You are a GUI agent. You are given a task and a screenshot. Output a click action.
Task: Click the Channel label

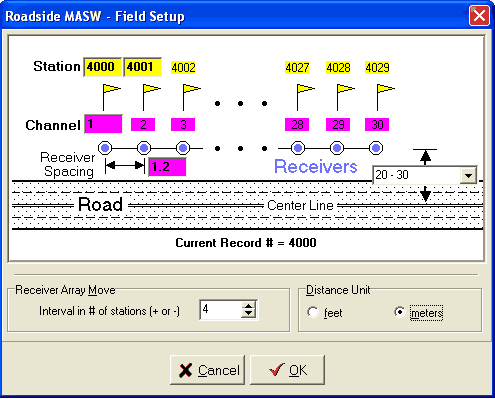(53, 125)
